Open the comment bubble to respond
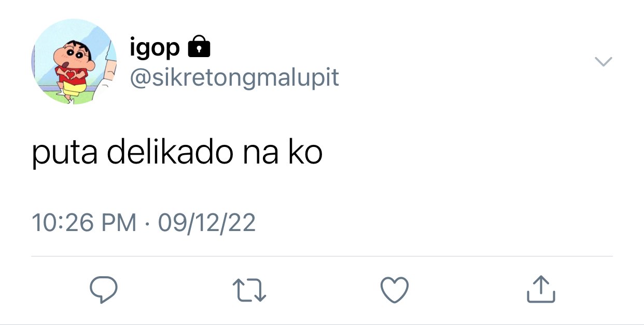This screenshot has width=644, height=325. [104, 290]
